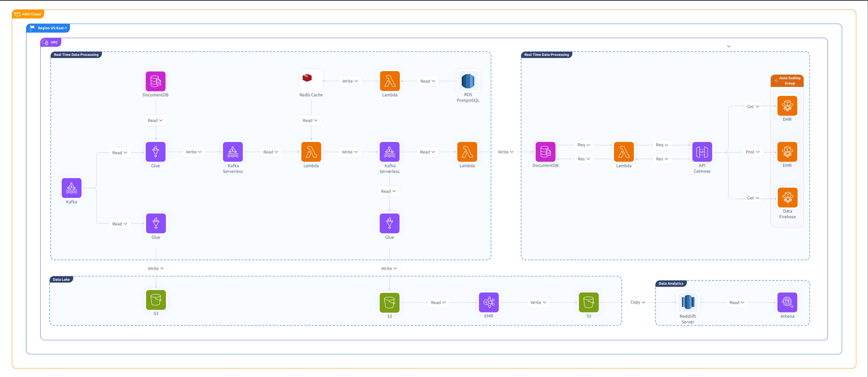Viewport: 868px width, 377px height.
Task: Click the API Gateway icon
Action: coord(702,152)
